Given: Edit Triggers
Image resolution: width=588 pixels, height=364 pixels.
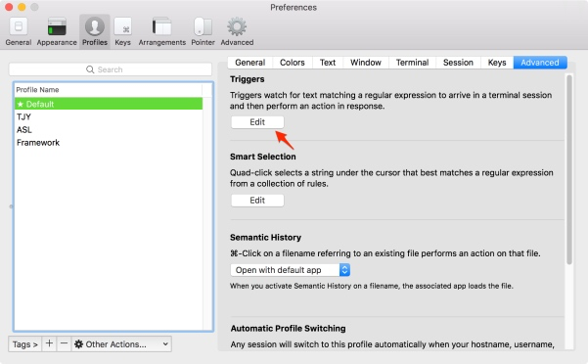Looking at the screenshot, I should (x=257, y=122).
